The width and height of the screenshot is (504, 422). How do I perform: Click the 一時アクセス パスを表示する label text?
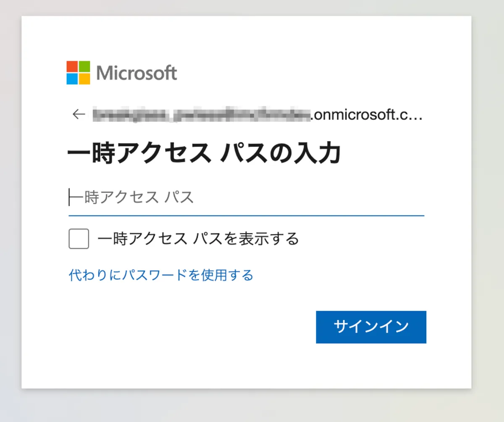(x=198, y=239)
